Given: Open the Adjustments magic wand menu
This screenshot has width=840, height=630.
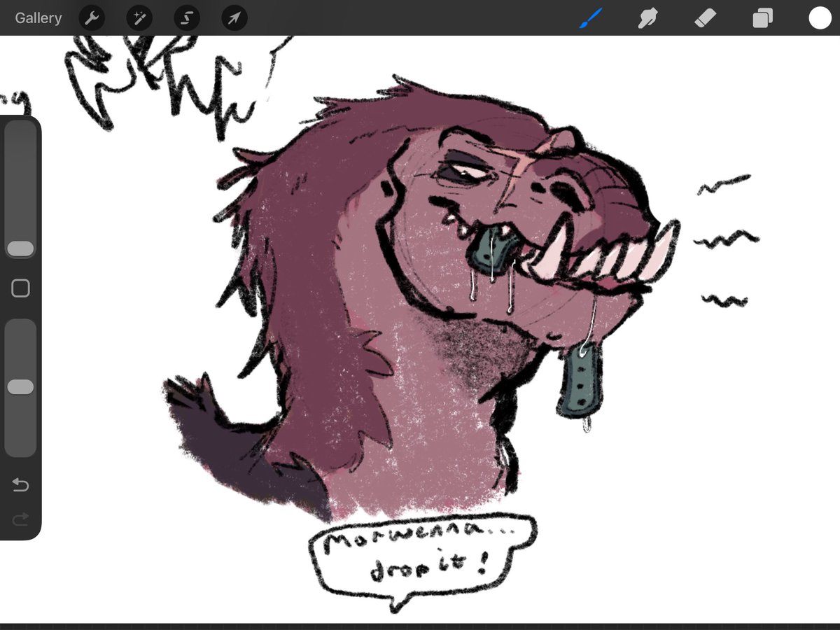Looking at the screenshot, I should click(139, 18).
